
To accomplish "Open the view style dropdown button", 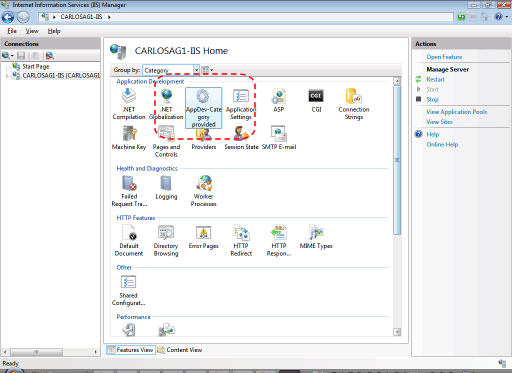I will point(207,70).
